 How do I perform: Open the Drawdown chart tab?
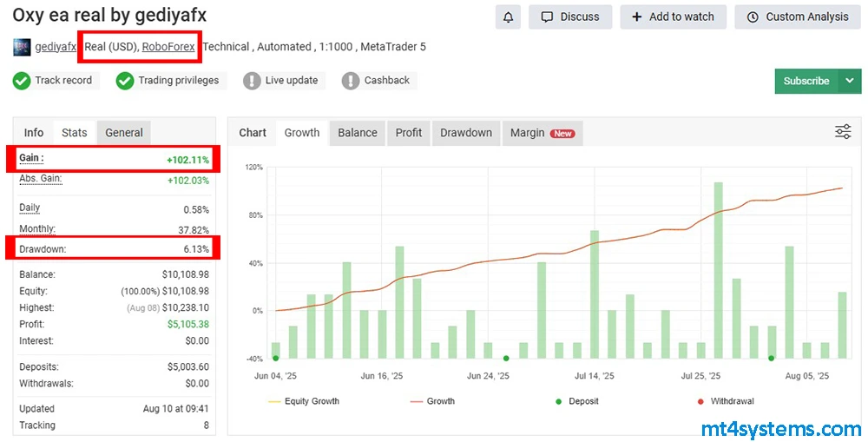point(465,133)
